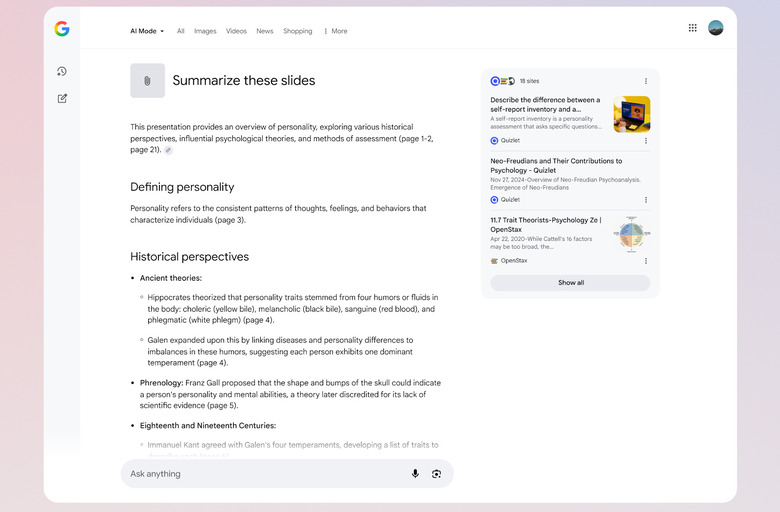Image resolution: width=780 pixels, height=512 pixels.
Task: Focus the Ask anything input field
Action: (260, 474)
